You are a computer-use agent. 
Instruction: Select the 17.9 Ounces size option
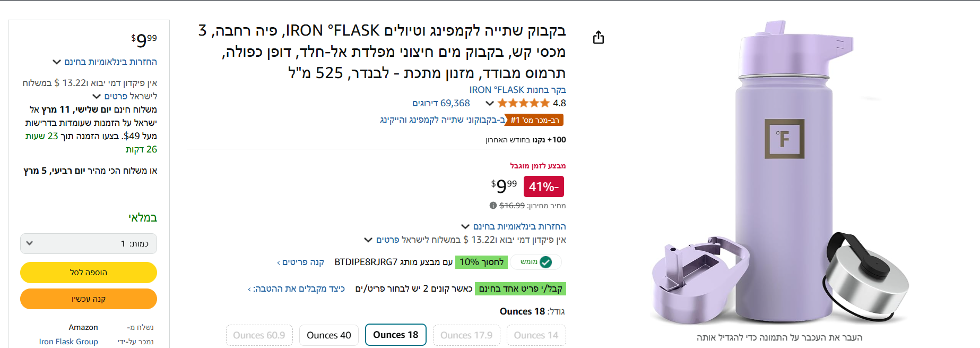(x=466, y=335)
